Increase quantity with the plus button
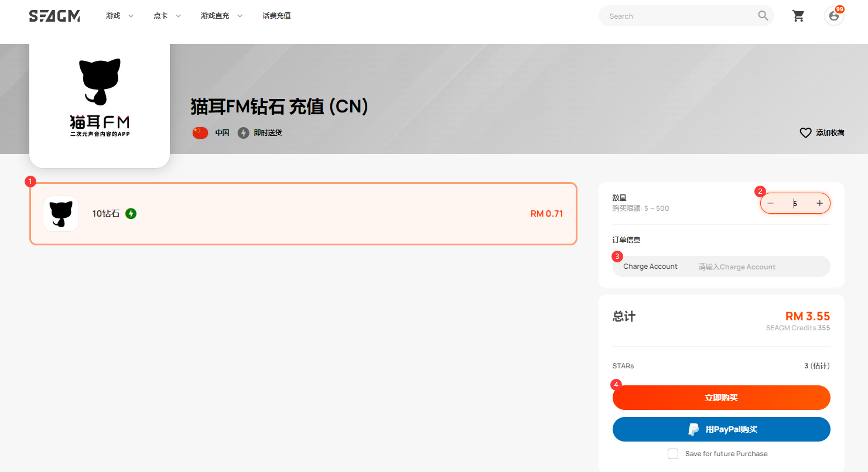The width and height of the screenshot is (868, 472). tap(819, 203)
